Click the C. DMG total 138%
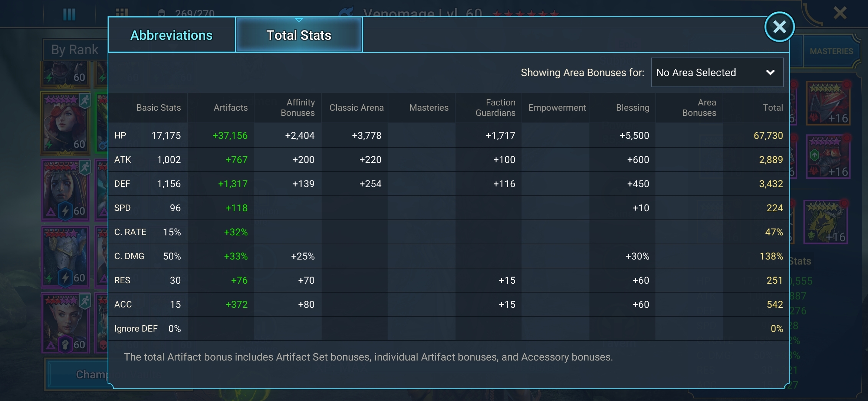This screenshot has width=868, height=401. 772,256
